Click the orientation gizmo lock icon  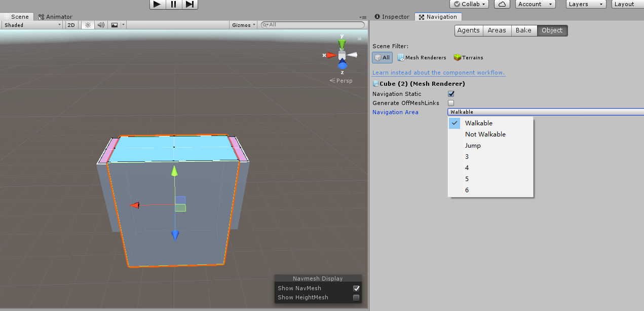(359, 39)
